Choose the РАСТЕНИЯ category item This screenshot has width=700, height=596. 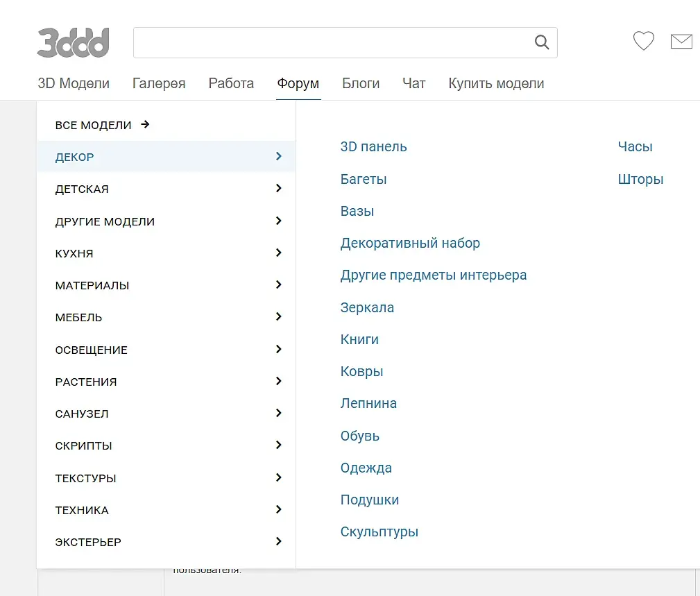[x=86, y=382]
